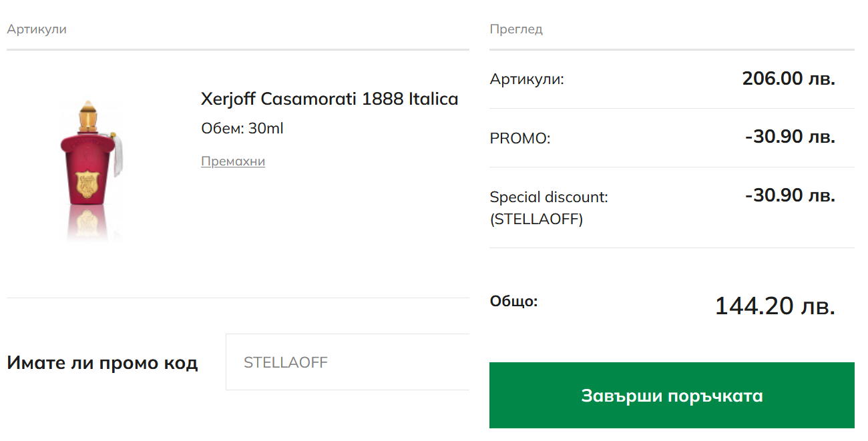Select the -30.90 лв. amount in PROMO row
868x441 pixels.
[790, 137]
